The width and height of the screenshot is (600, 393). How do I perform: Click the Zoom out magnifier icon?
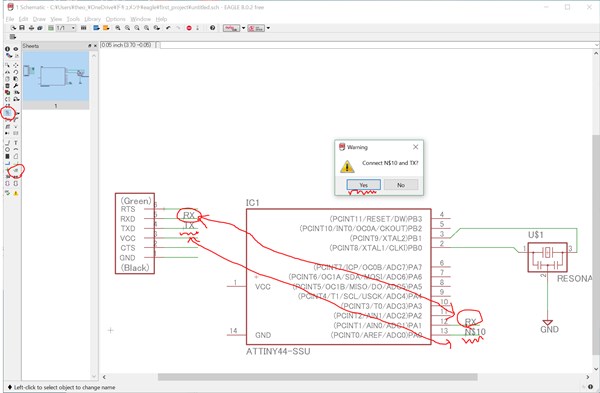(x=137, y=28)
